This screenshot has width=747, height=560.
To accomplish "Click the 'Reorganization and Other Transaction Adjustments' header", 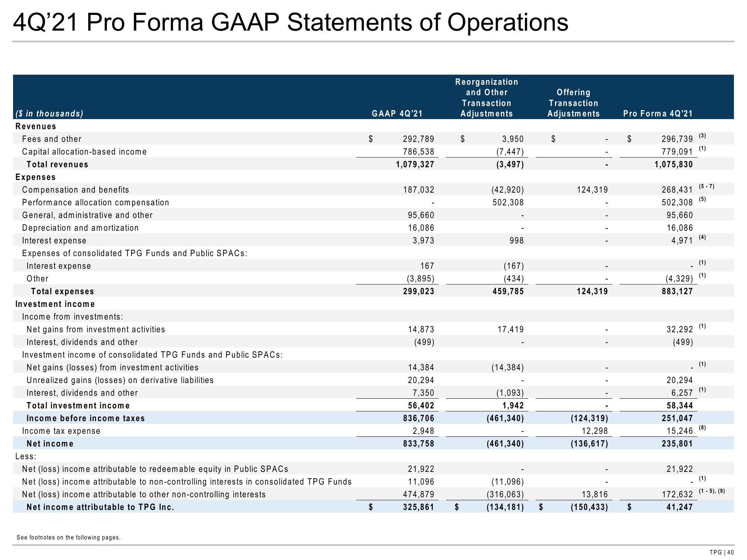I will click(x=487, y=98).
